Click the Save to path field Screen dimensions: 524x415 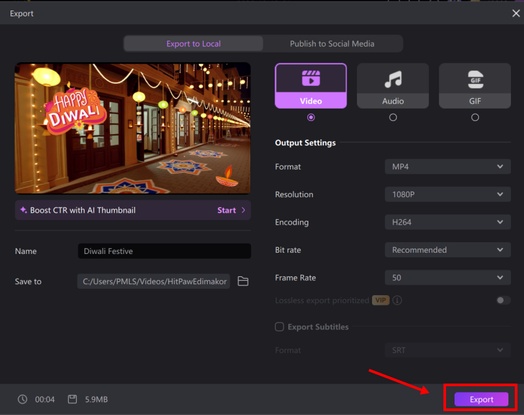pyautogui.click(x=154, y=281)
